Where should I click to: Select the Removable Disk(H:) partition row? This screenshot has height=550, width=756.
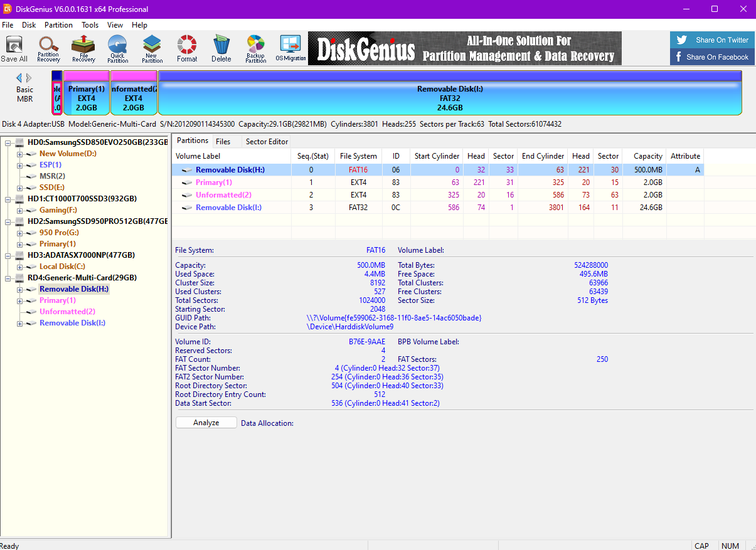232,169
